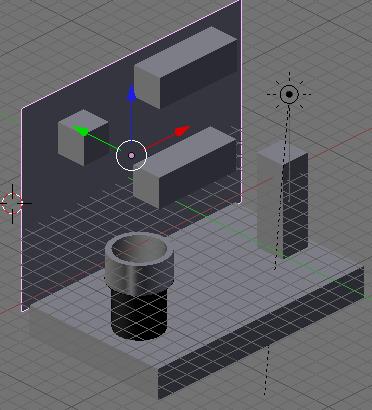This screenshot has height=410, width=372.
Task: Select the tall standing pillar block
Action: (282, 199)
